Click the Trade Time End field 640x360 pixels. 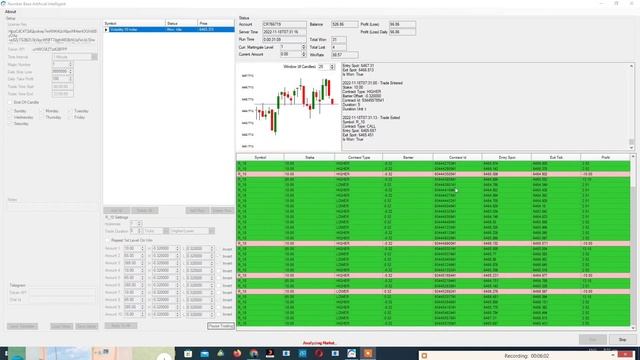pos(62,94)
